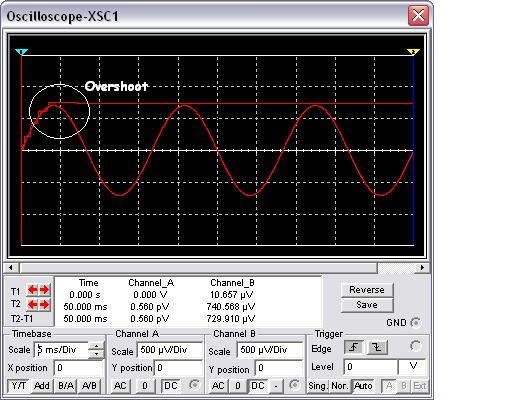Click the cyan T1 cursor marker
This screenshot has height=400, width=512.
point(22,52)
